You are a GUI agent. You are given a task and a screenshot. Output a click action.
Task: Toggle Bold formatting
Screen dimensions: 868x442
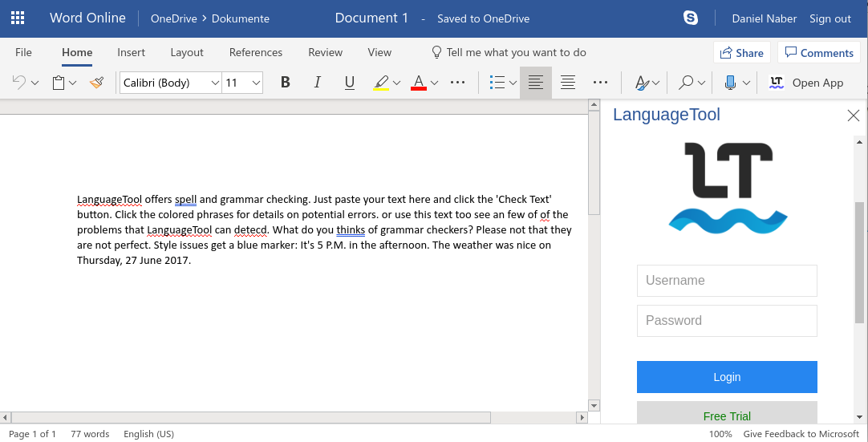click(285, 83)
